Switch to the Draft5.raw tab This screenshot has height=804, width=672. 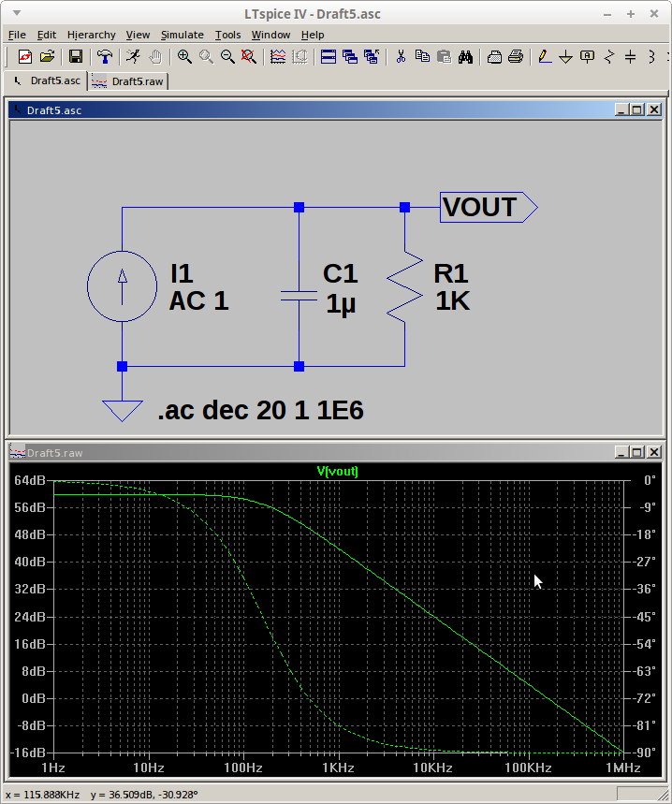point(128,81)
